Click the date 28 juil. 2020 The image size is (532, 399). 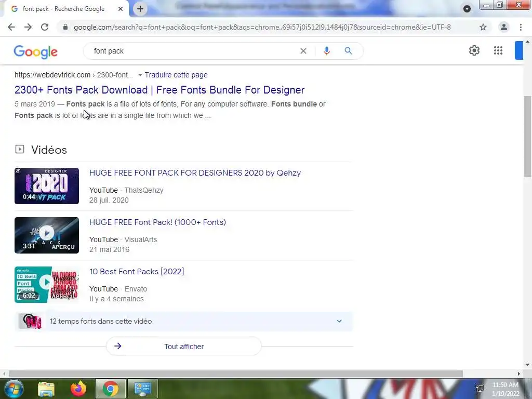[x=109, y=200]
